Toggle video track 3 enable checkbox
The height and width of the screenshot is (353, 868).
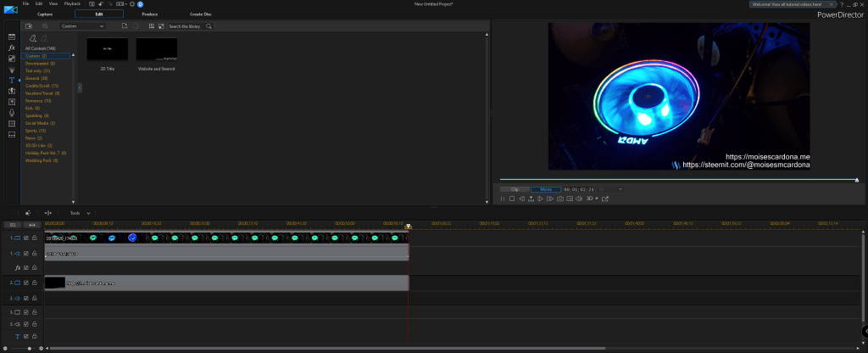tap(26, 312)
